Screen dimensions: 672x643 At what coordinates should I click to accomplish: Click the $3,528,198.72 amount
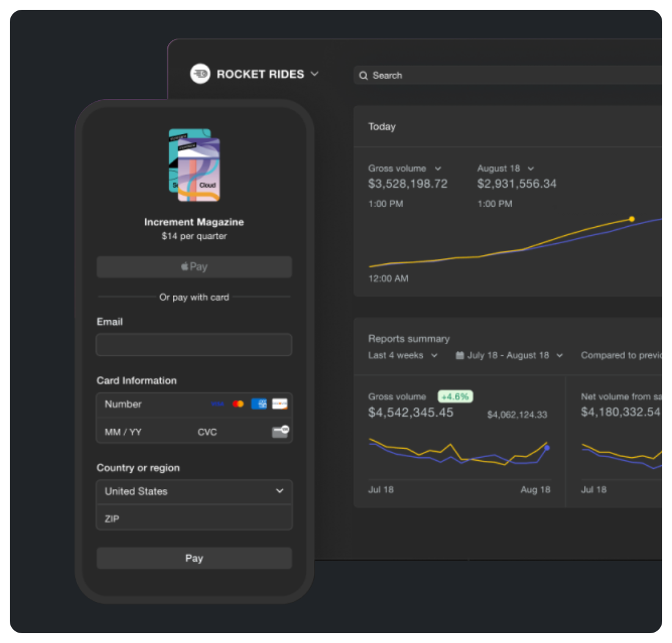point(407,184)
